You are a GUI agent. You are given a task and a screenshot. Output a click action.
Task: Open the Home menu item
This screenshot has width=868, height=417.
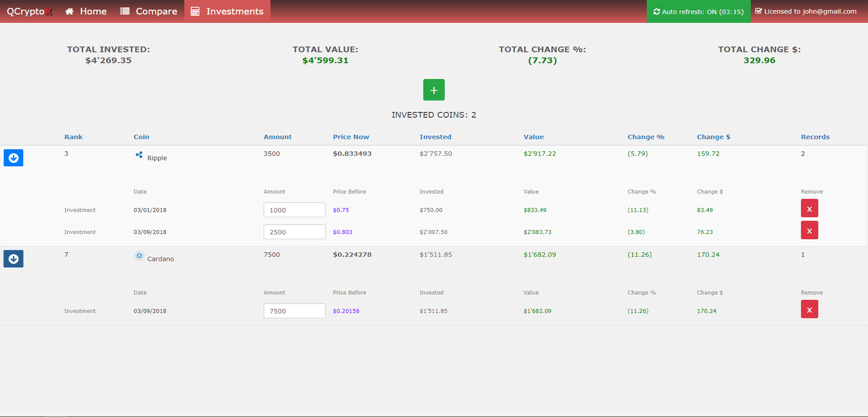(x=86, y=11)
